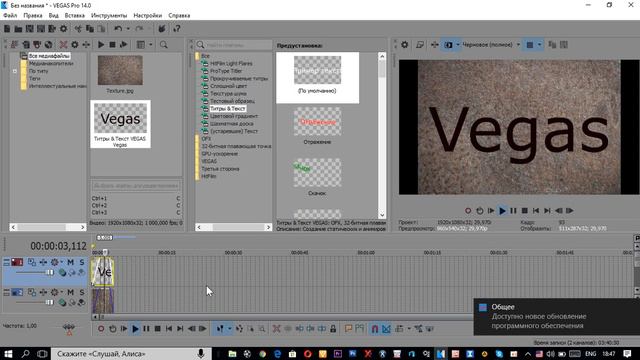Image resolution: width=640 pixels, height=360 pixels.
Task: Open project properties gear in main toolbar
Action: [64, 29]
